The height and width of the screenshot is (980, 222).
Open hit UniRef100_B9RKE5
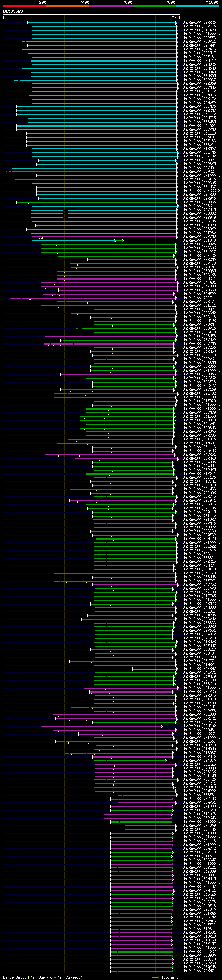coord(199,26)
